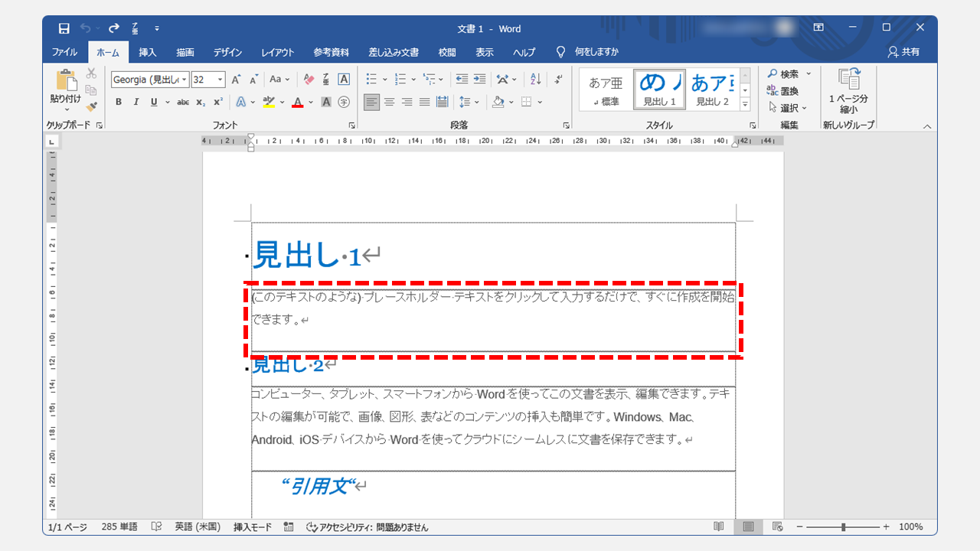The image size is (980, 551).
Task: Click the strikethrough abc icon
Action: tap(183, 102)
